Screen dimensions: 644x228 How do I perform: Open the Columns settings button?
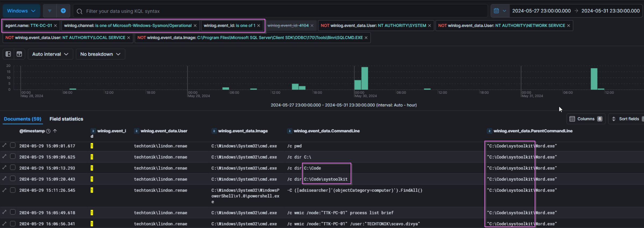[586, 119]
